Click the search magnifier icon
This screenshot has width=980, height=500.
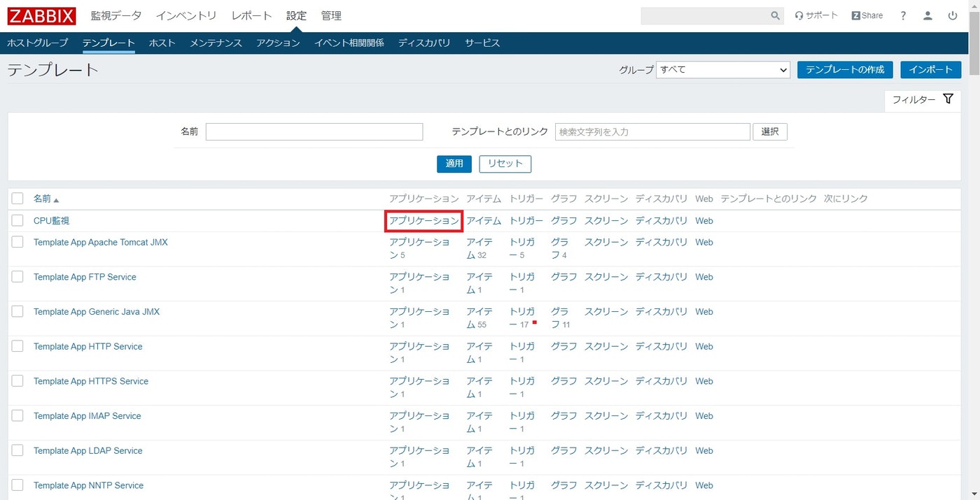tap(774, 15)
